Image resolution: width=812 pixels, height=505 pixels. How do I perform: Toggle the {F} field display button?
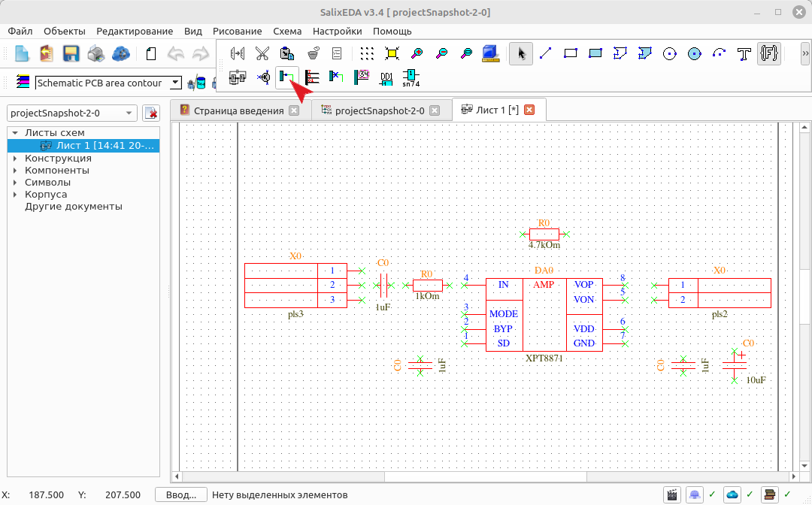click(x=769, y=53)
